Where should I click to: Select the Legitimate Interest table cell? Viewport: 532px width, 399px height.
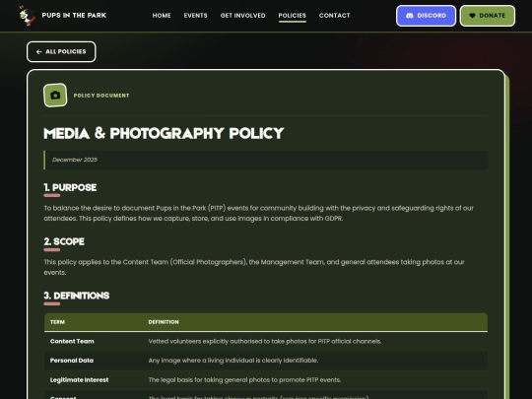point(80,380)
